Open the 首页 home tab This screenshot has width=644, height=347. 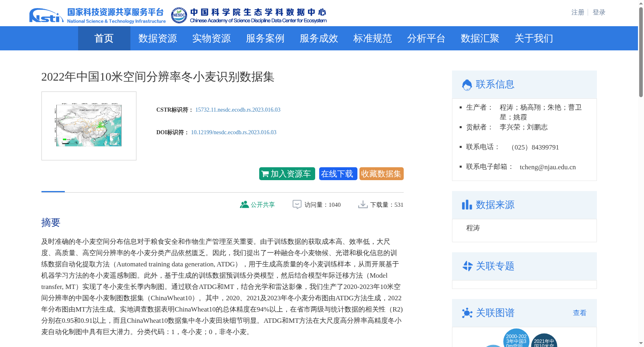pos(104,38)
